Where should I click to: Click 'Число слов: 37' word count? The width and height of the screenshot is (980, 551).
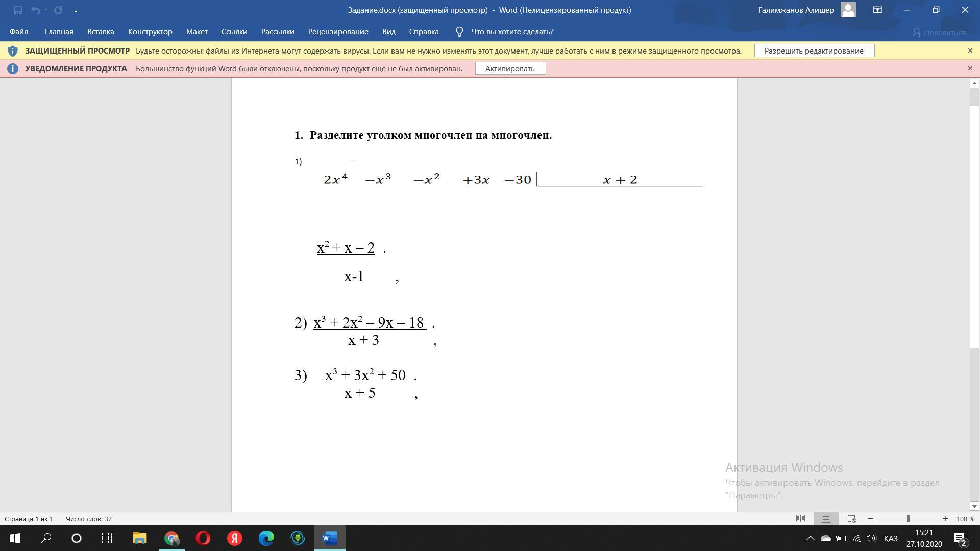(89, 519)
